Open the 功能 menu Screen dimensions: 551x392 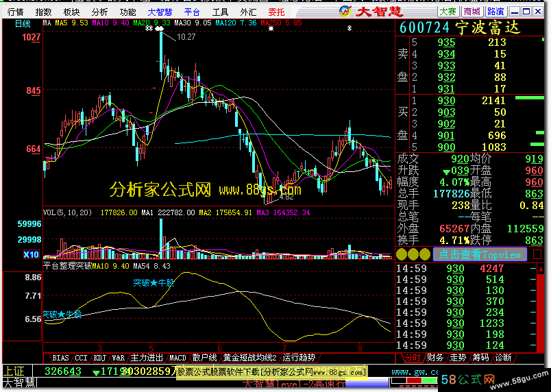128,12
